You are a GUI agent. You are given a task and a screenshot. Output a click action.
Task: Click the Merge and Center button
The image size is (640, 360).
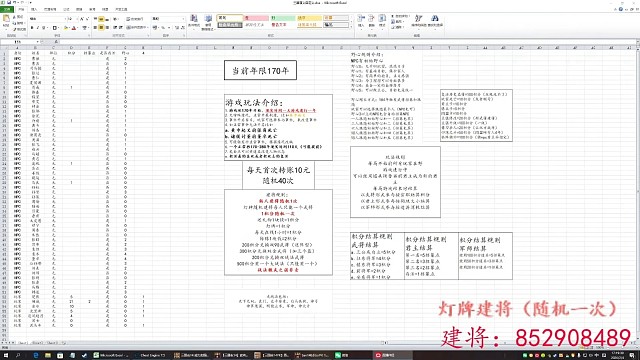coord(137,28)
